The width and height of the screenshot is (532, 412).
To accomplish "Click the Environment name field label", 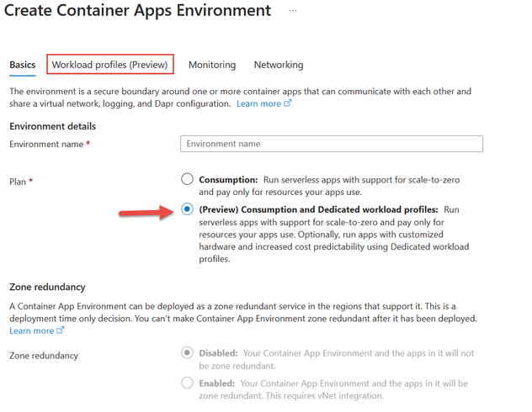I will click(46, 144).
